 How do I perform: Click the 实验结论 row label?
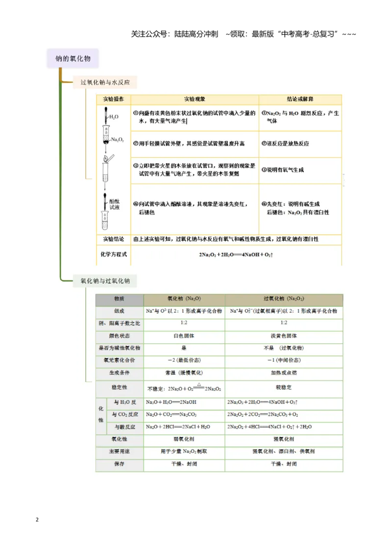pyautogui.click(x=114, y=239)
